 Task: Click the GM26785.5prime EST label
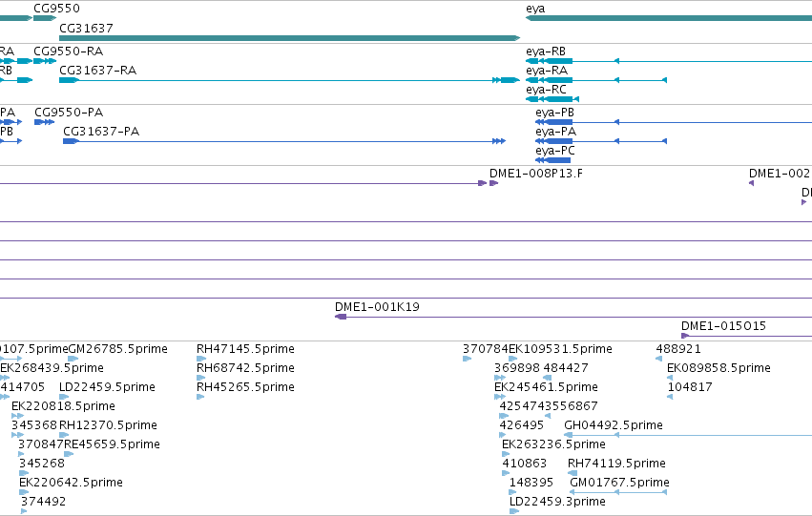pyautogui.click(x=117, y=349)
